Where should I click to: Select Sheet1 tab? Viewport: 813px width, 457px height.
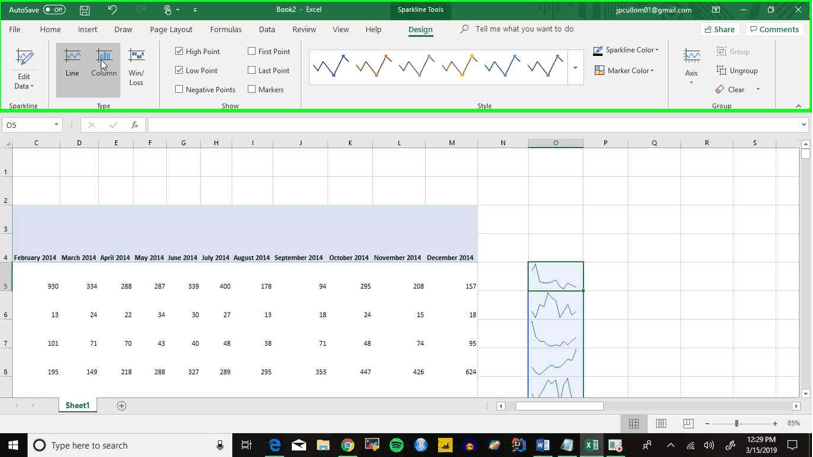[77, 406]
